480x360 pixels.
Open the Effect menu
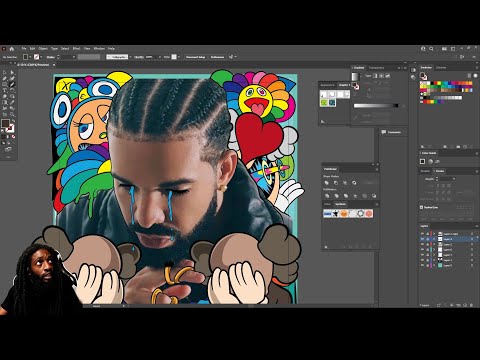pyautogui.click(x=76, y=49)
